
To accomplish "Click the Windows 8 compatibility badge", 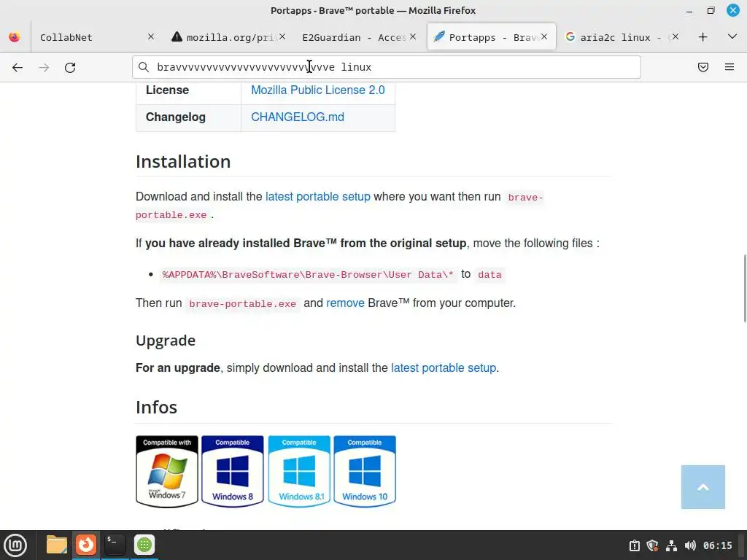I will click(233, 472).
